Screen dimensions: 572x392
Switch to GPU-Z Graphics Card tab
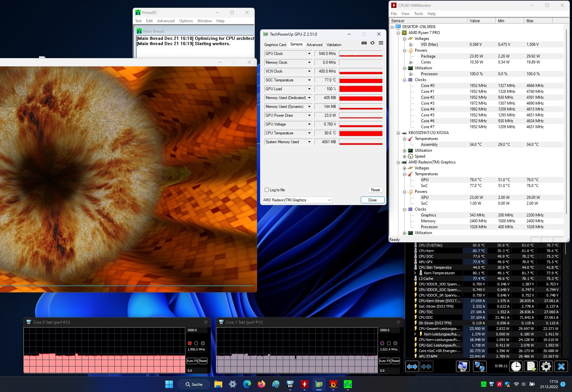pyautogui.click(x=275, y=45)
